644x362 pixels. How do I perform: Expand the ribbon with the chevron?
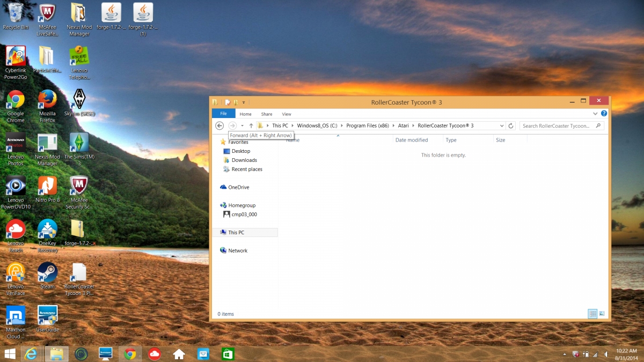pyautogui.click(x=595, y=114)
